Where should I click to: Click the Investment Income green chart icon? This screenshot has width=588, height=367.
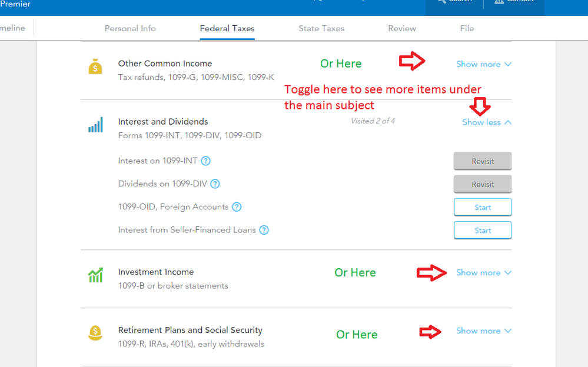(95, 275)
